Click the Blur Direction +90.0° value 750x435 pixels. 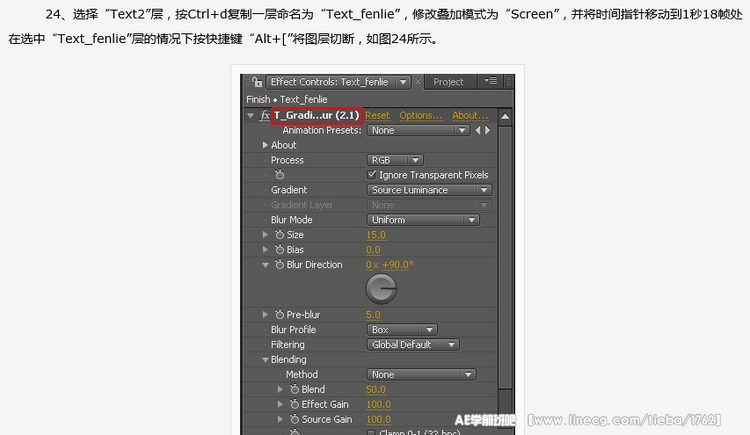[x=398, y=265]
